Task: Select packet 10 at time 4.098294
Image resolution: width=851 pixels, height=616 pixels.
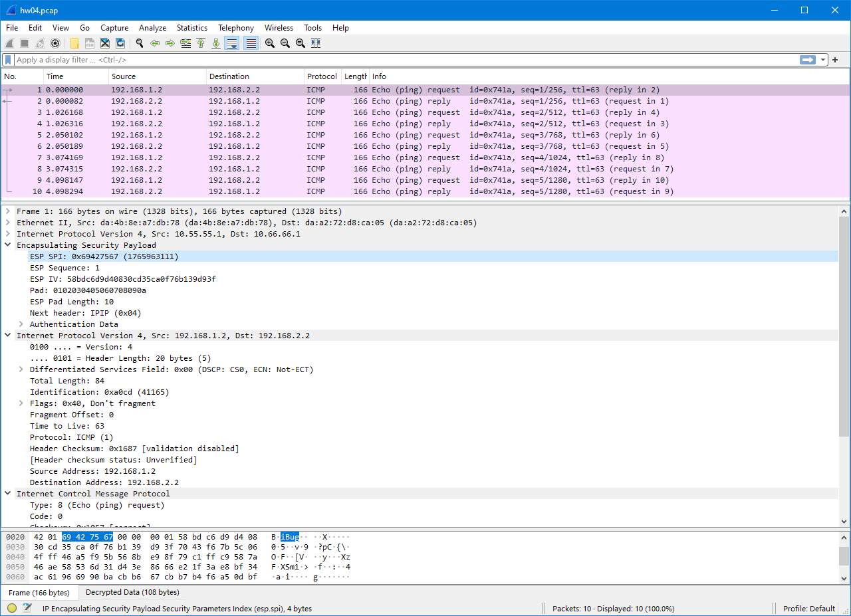Action: pyautogui.click(x=425, y=191)
